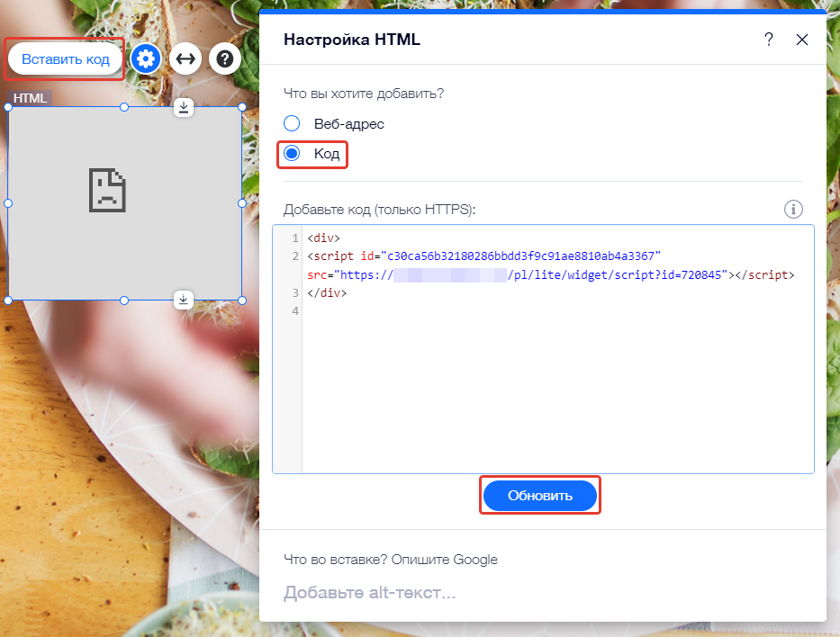The height and width of the screenshot is (637, 840).
Task: Click the top download-arrow attach handle
Action: pos(183,107)
